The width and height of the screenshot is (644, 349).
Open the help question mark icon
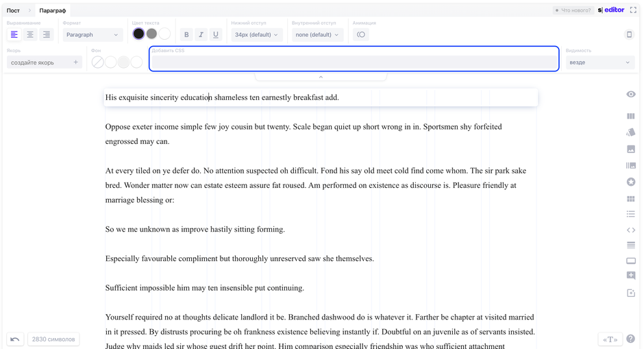point(630,339)
